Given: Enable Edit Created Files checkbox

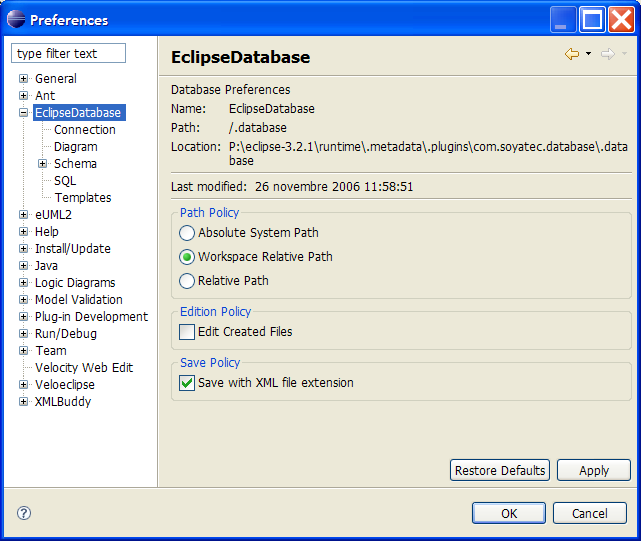Looking at the screenshot, I should point(187,332).
